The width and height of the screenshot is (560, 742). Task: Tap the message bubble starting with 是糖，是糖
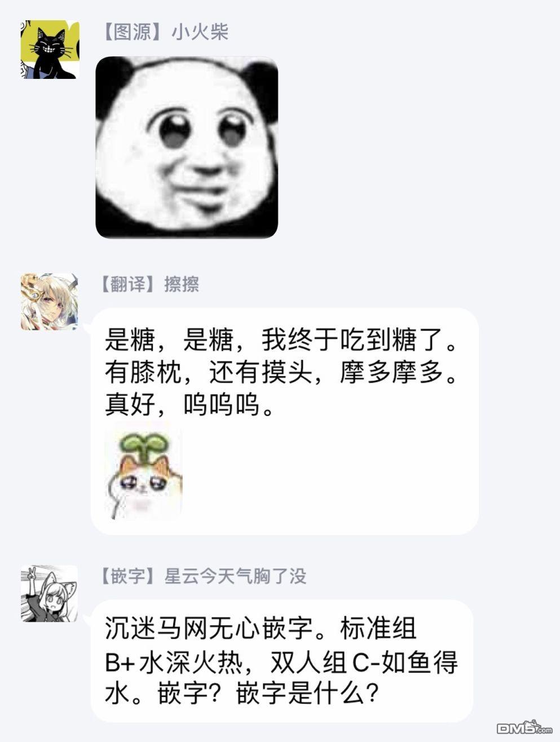click(x=285, y=421)
